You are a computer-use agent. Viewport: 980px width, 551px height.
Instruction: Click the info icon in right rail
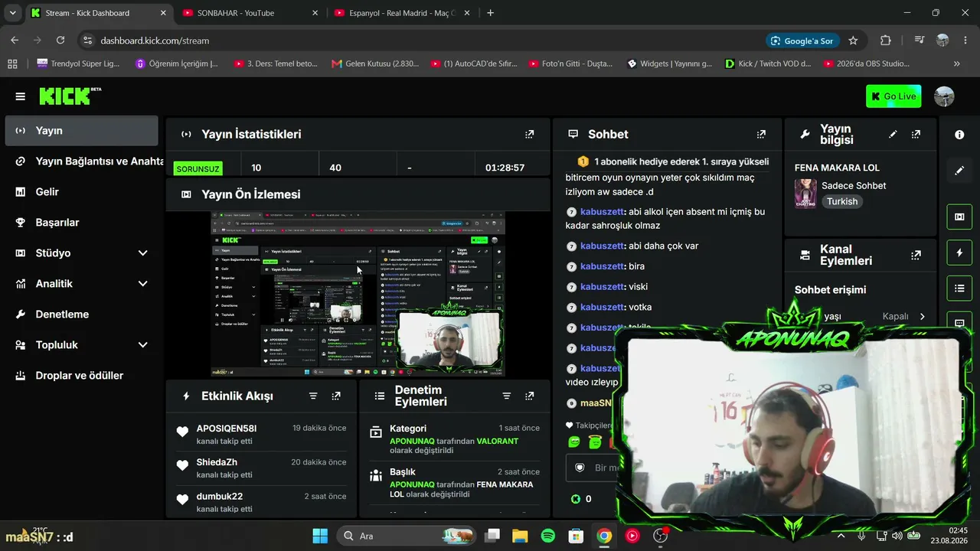tap(959, 135)
